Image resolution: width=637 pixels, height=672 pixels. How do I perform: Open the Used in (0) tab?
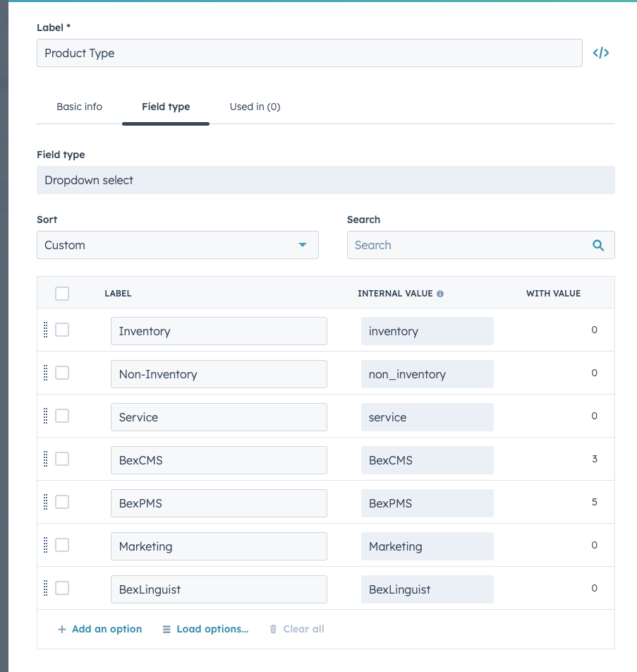click(x=255, y=107)
